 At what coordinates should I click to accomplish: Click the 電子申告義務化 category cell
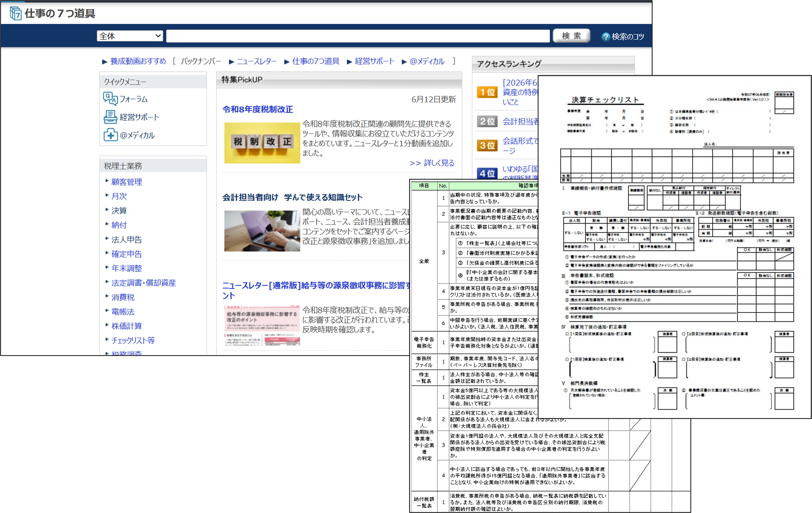click(x=424, y=343)
